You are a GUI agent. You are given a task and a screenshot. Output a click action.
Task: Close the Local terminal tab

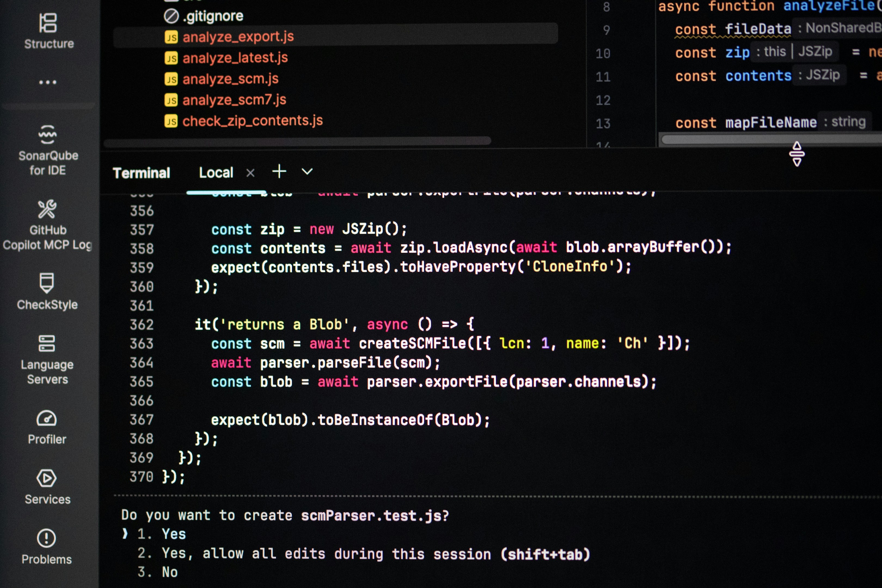coord(250,173)
